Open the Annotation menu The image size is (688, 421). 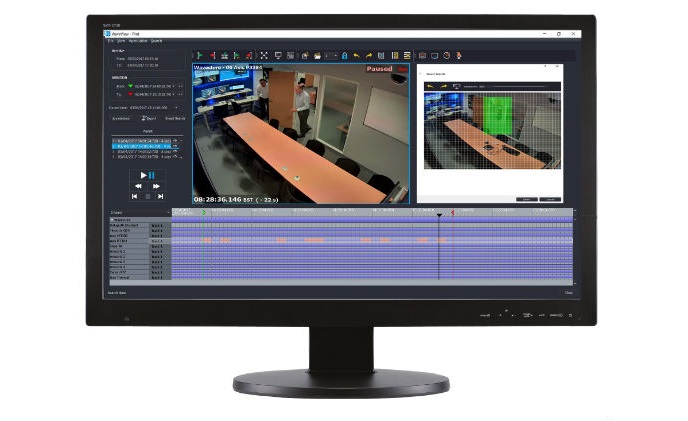point(138,41)
